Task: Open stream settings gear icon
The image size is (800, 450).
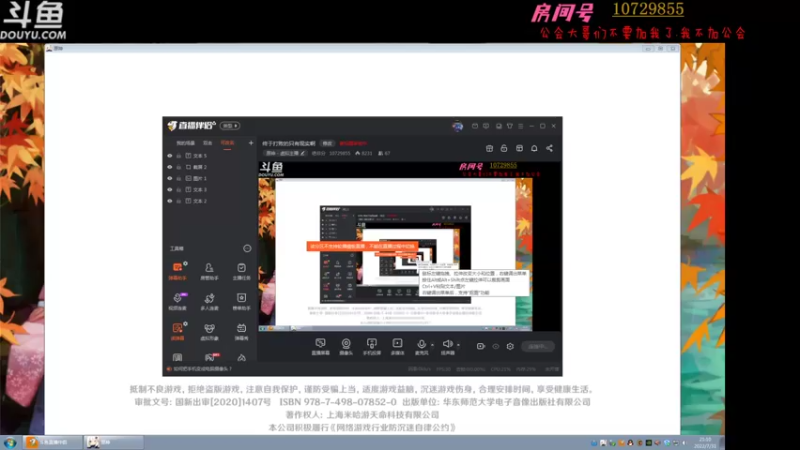Action: [x=510, y=346]
